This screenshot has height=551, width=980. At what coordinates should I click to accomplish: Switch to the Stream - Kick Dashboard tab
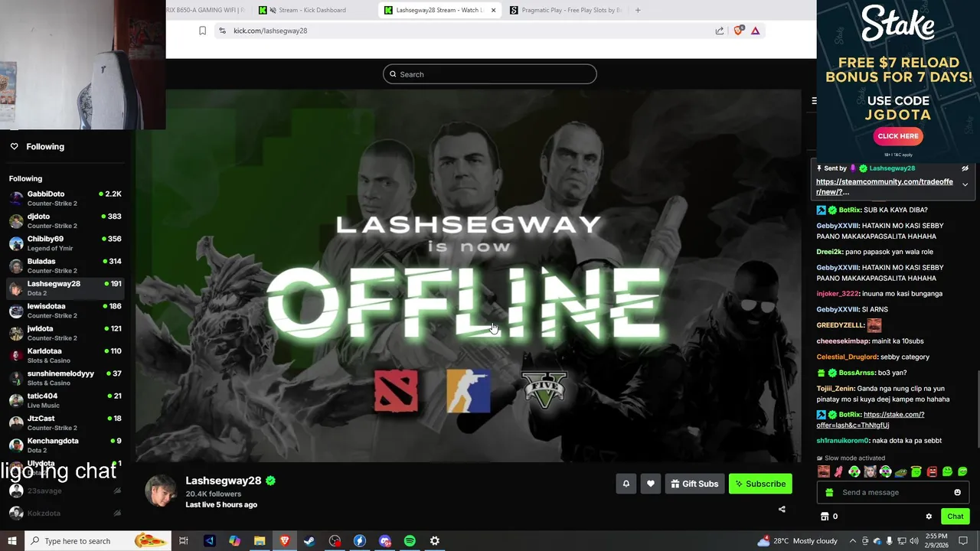coord(312,10)
